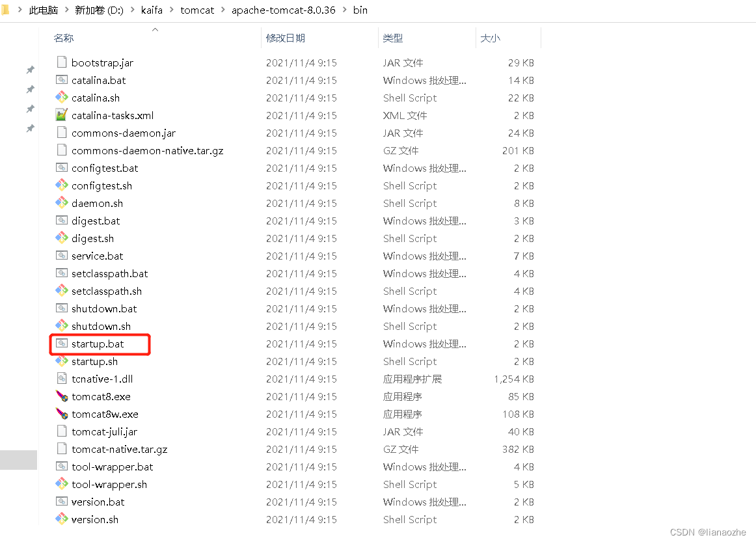Expand chevron after 此电脑 in breadcrumb
The image size is (756, 542).
pos(66,10)
